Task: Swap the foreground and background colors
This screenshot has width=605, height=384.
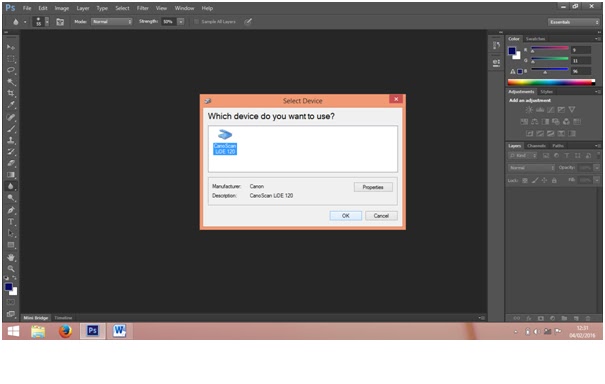Action: coord(14,278)
